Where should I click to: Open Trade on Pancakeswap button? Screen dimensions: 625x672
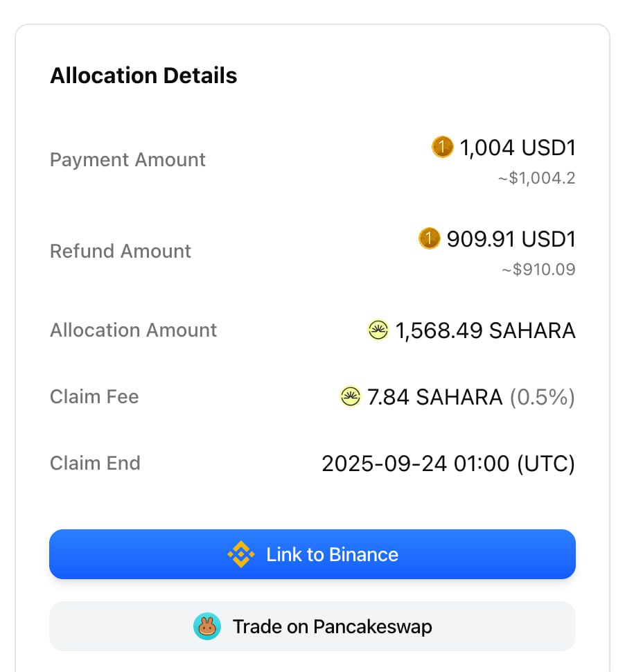pyautogui.click(x=312, y=626)
